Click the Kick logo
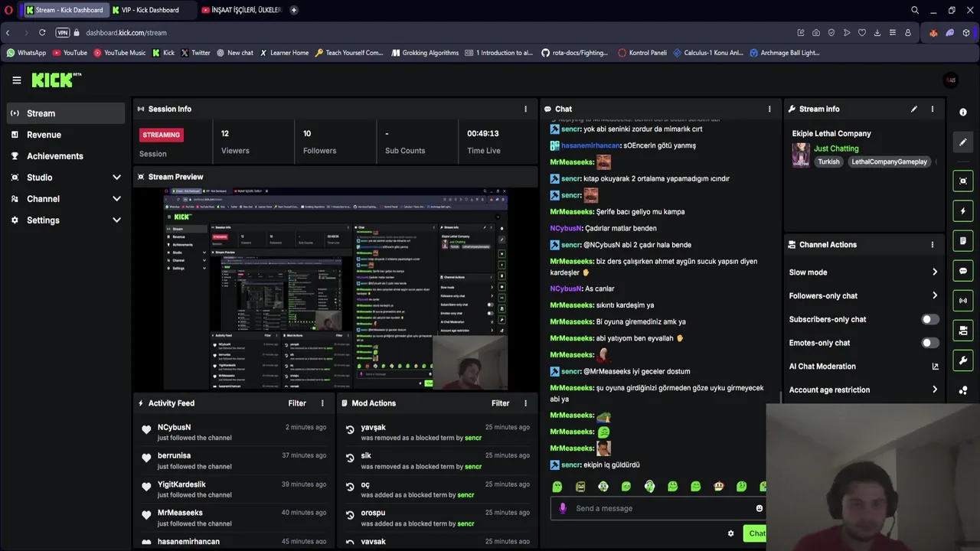Image resolution: width=980 pixels, height=551 pixels. (x=56, y=80)
